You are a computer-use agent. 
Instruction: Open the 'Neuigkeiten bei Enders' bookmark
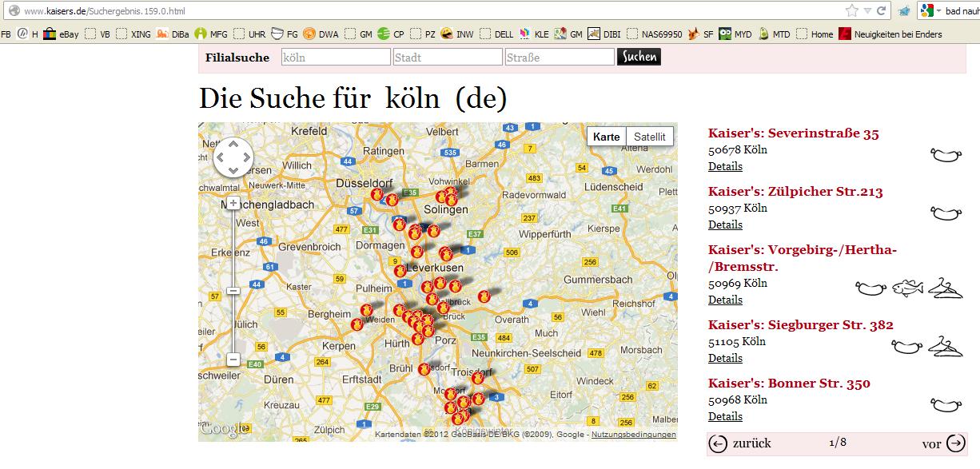tap(890, 34)
